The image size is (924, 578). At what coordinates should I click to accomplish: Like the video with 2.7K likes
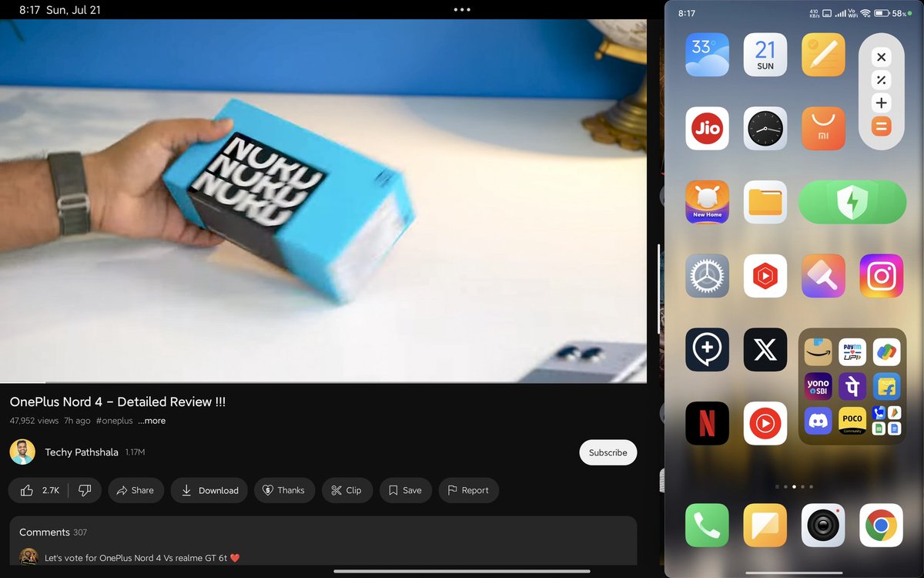point(38,490)
